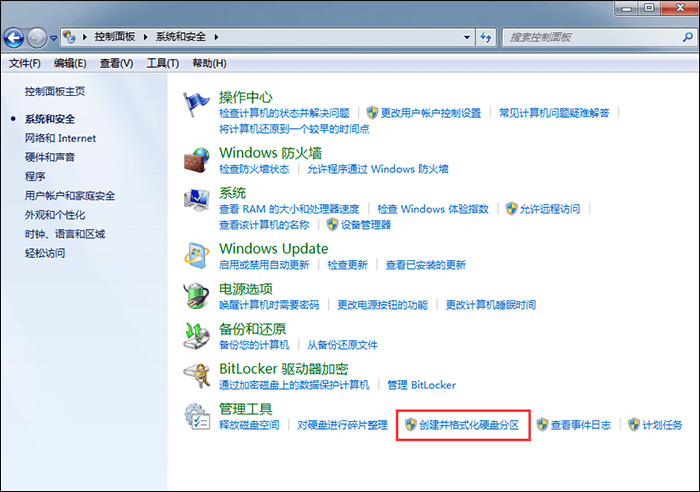Open address bar history dropdown arrow
Viewport: 700px width, 492px height.
pos(467,38)
